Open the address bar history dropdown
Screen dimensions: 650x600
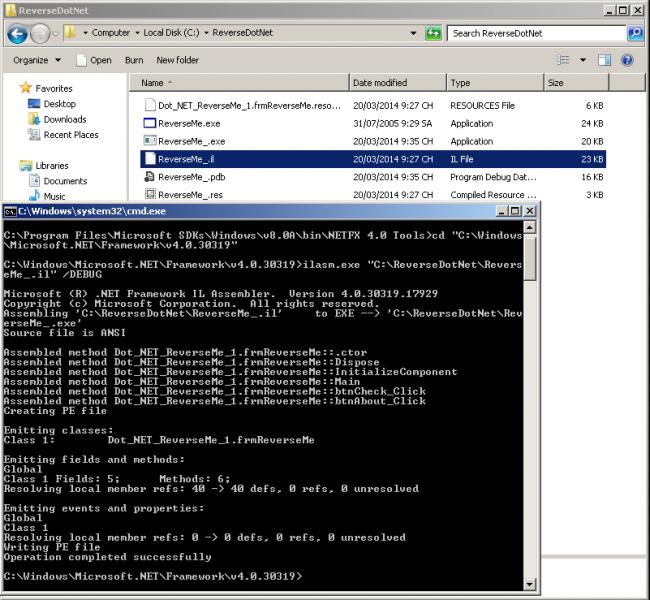click(x=413, y=33)
